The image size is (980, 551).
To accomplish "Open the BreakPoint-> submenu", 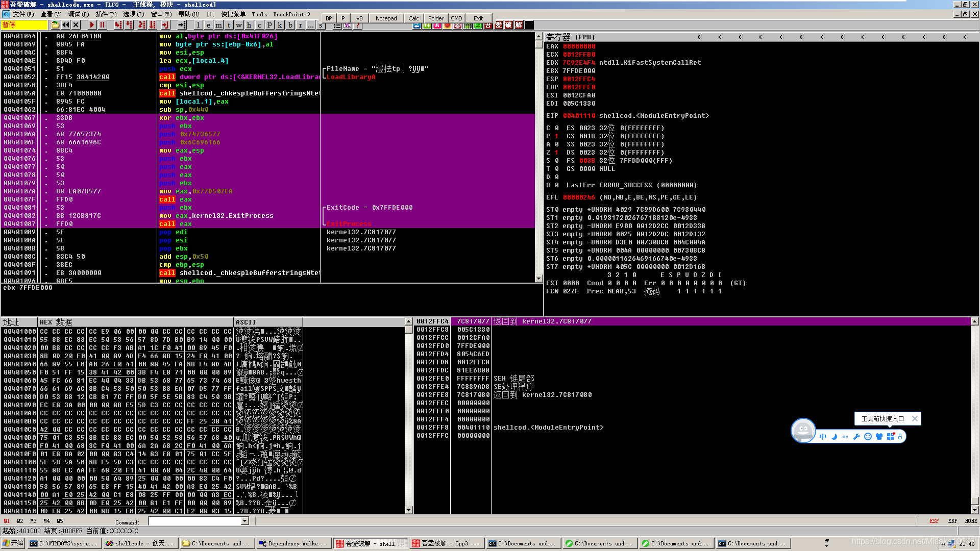I will [292, 14].
